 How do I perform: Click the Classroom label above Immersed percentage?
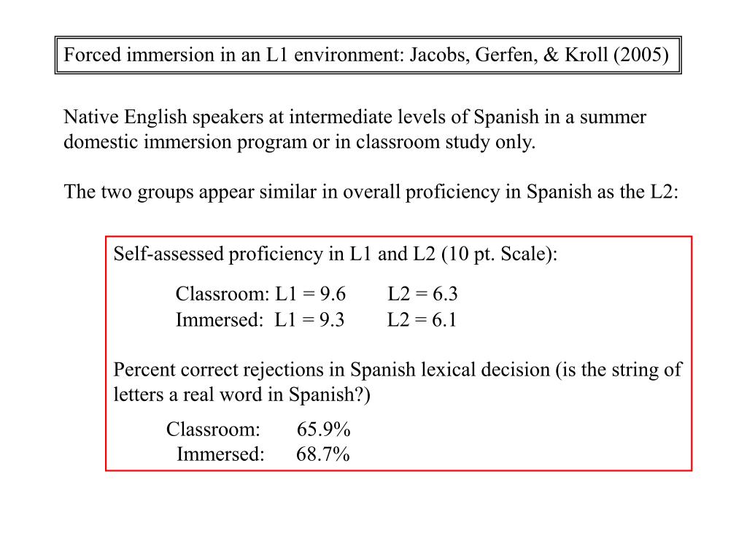214,429
